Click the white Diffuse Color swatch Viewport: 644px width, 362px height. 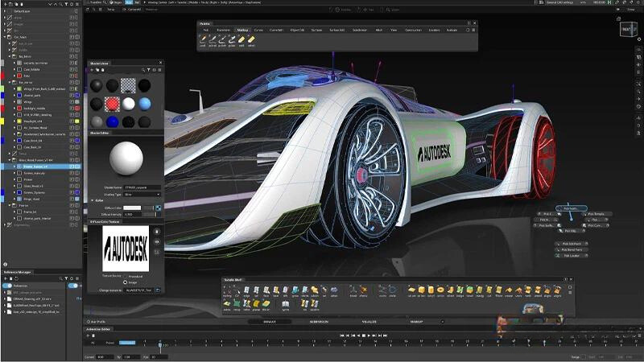click(x=132, y=208)
